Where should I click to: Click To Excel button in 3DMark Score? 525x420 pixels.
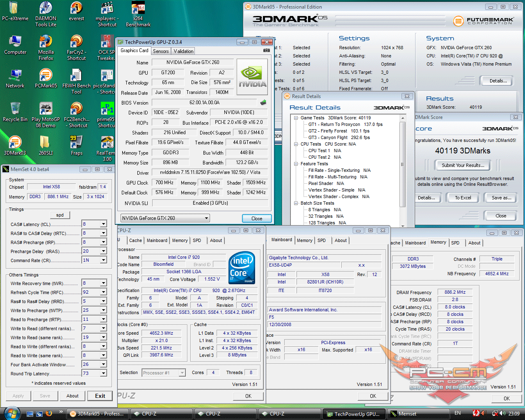coord(463,198)
